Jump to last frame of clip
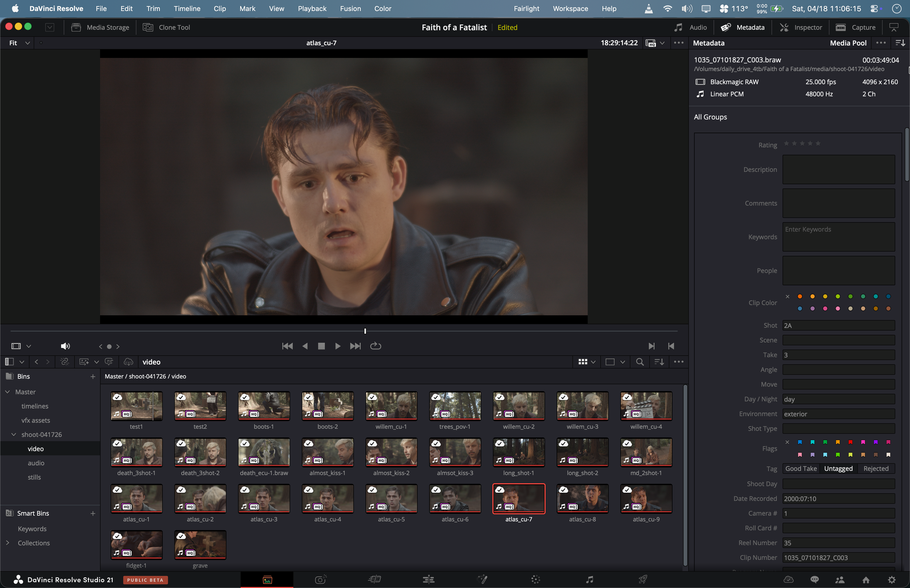The width and height of the screenshot is (910, 588). point(355,346)
